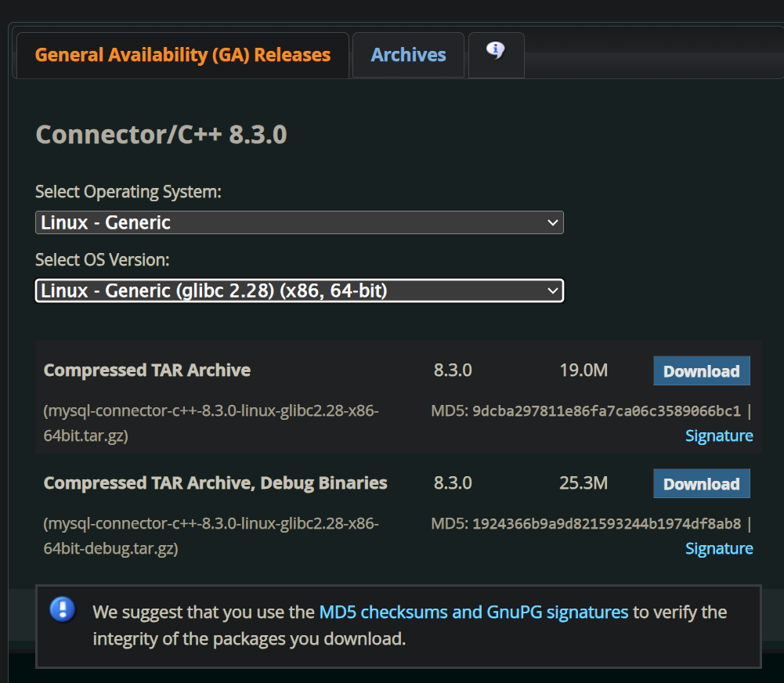The image size is (784, 683).
Task: Open Signature link for the Debug Binaries archive
Action: tap(718, 548)
